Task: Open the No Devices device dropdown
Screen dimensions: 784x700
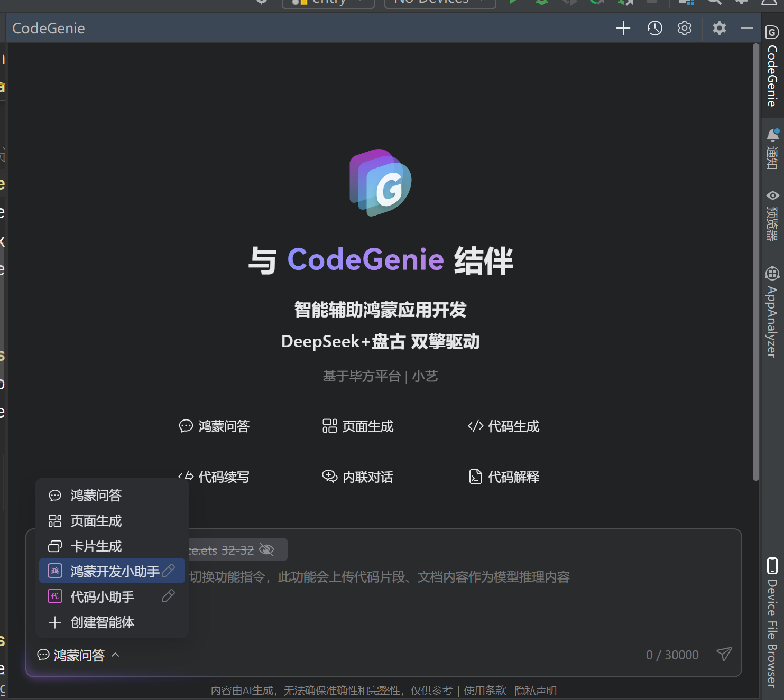Action: click(440, 3)
